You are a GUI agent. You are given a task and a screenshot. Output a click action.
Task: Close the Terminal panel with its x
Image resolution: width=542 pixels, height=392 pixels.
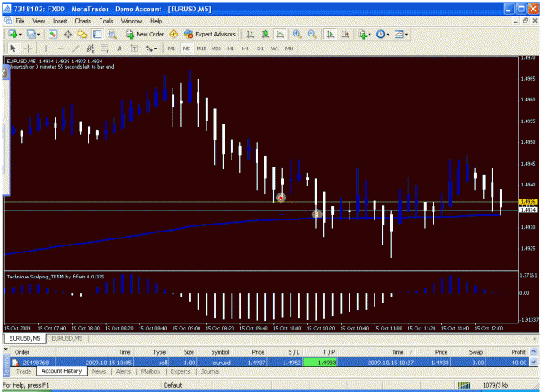click(x=5, y=350)
